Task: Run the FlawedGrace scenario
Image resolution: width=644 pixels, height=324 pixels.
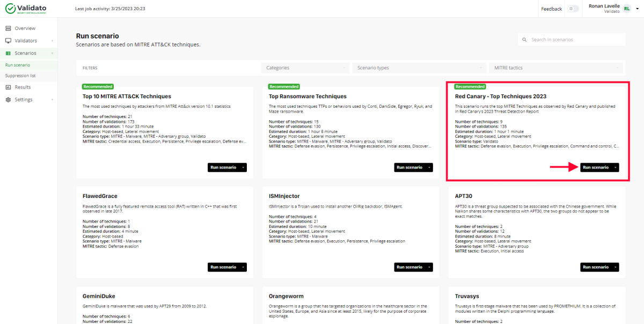Action: (x=223, y=267)
